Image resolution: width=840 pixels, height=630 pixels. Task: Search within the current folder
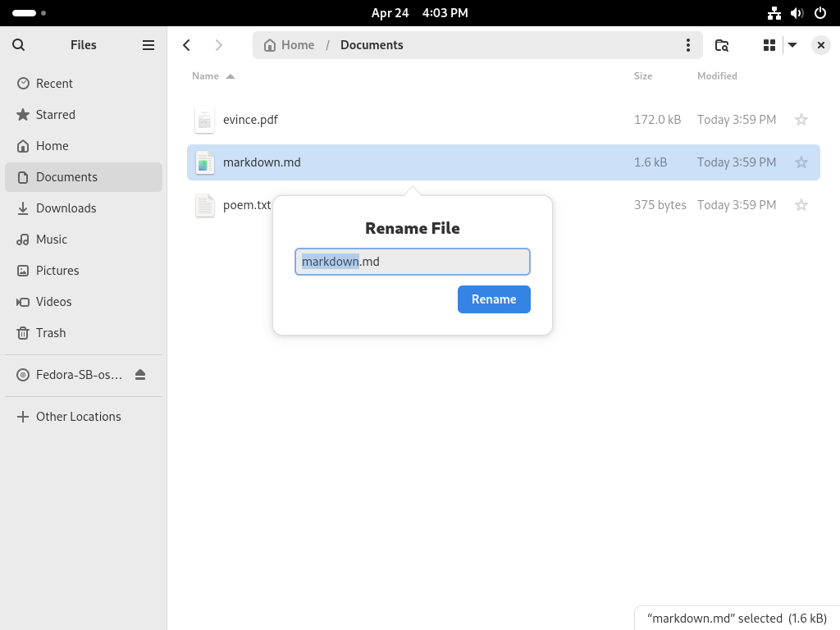click(722, 45)
